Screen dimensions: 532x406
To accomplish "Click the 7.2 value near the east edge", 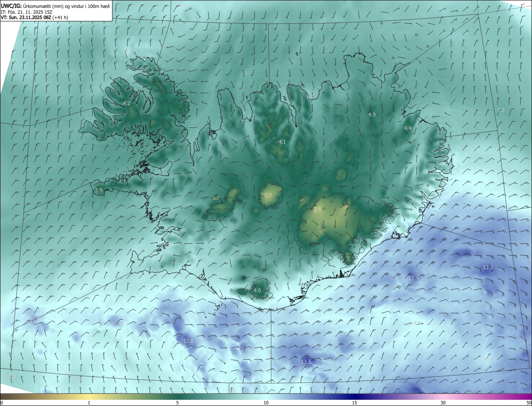I will click(501, 110).
